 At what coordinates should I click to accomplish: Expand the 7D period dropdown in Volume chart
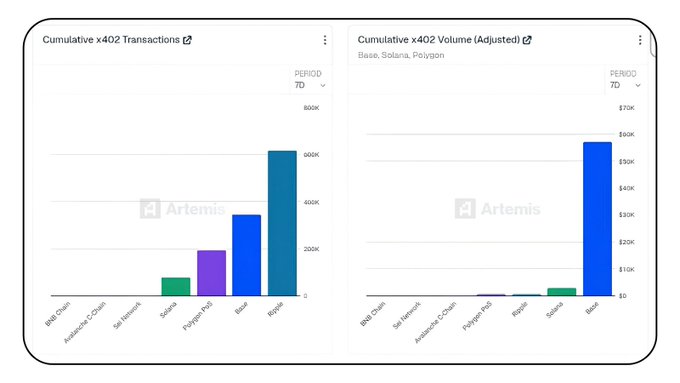[625, 85]
